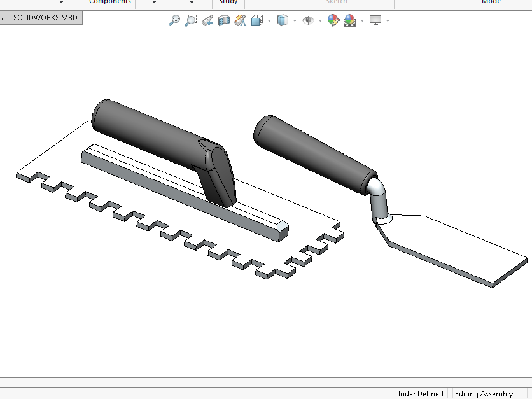Click the Apply Scene icon

pyautogui.click(x=350, y=20)
